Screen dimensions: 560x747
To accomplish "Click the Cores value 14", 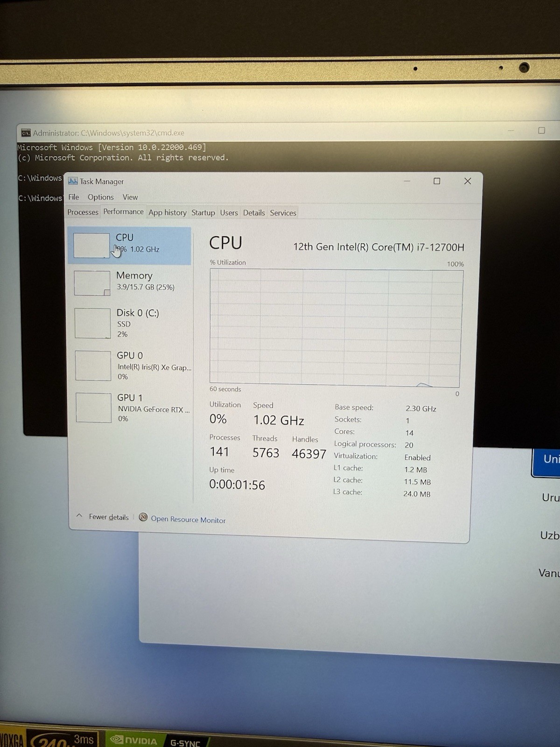I will coord(409,433).
